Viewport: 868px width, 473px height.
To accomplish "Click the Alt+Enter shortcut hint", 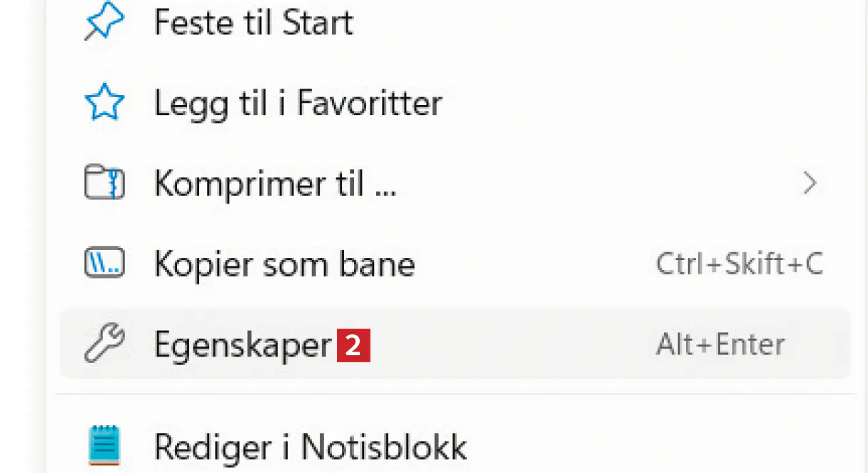I will (x=720, y=345).
